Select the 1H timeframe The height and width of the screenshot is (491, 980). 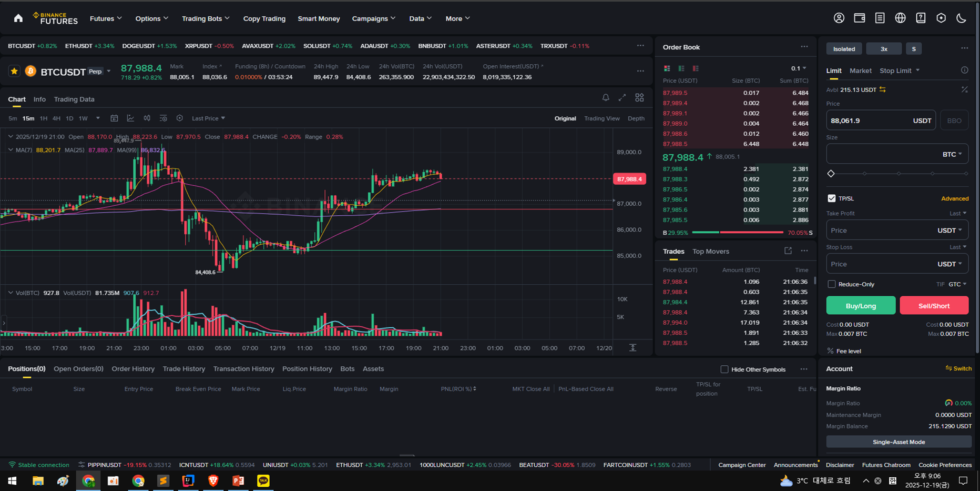[43, 118]
